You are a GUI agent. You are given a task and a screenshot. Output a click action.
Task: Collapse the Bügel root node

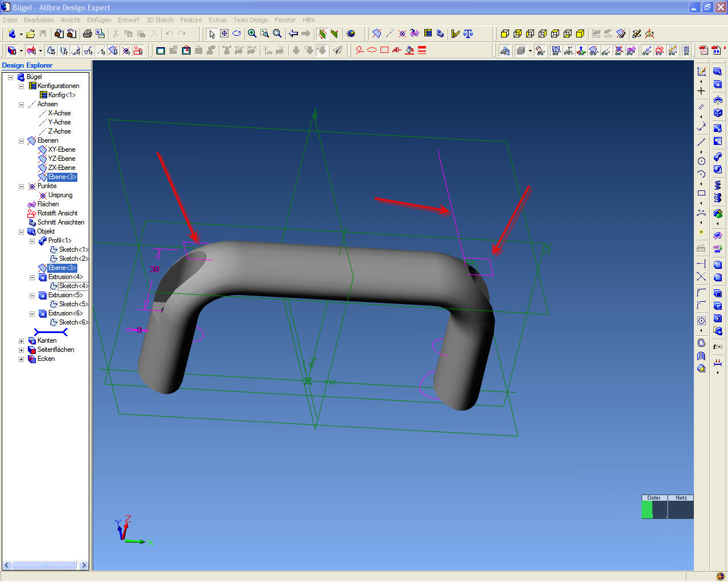click(x=10, y=77)
